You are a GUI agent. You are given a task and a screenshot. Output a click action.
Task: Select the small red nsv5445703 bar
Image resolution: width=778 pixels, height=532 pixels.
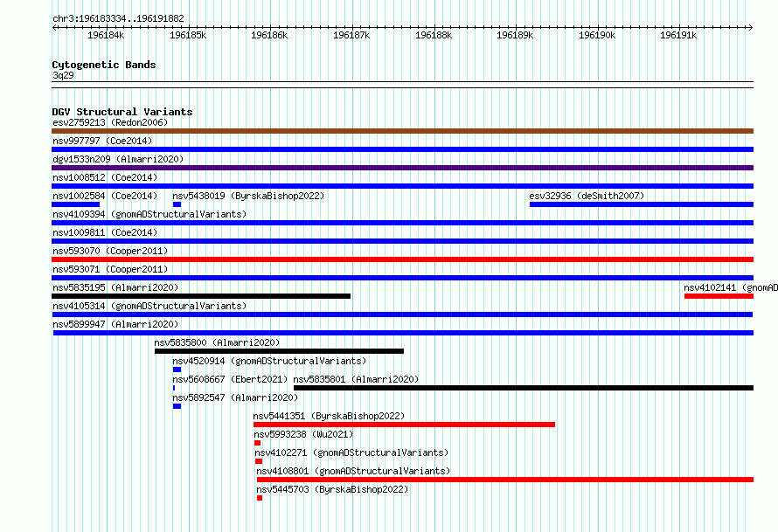[260, 498]
